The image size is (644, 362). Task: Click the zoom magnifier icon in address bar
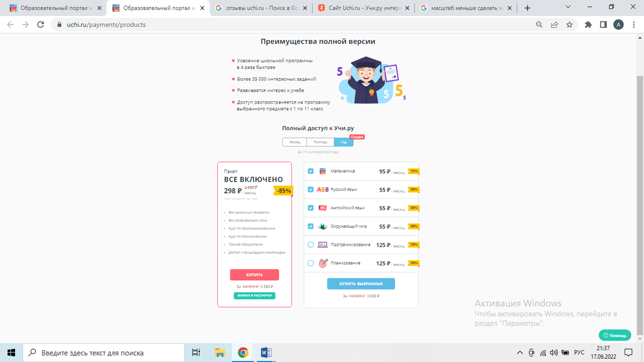pyautogui.click(x=539, y=25)
